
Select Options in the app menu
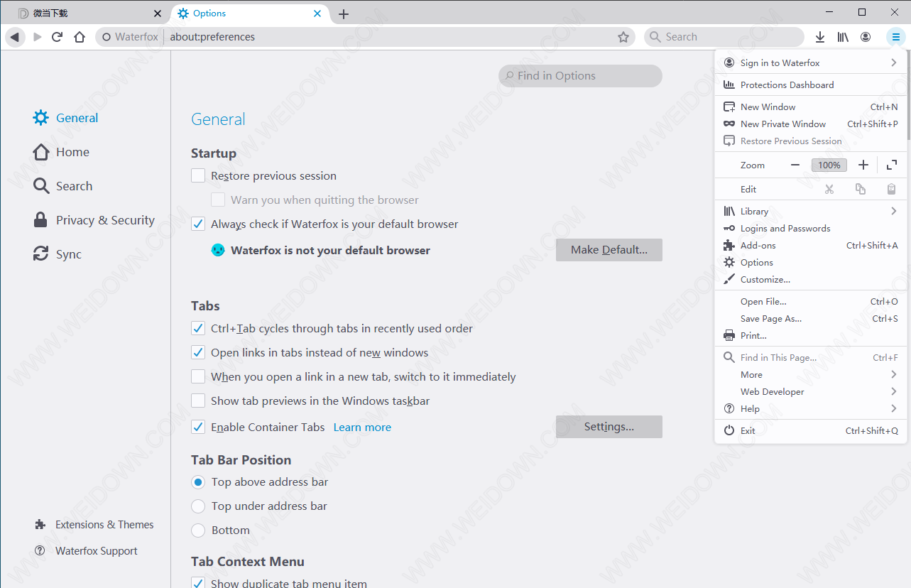tap(811, 262)
